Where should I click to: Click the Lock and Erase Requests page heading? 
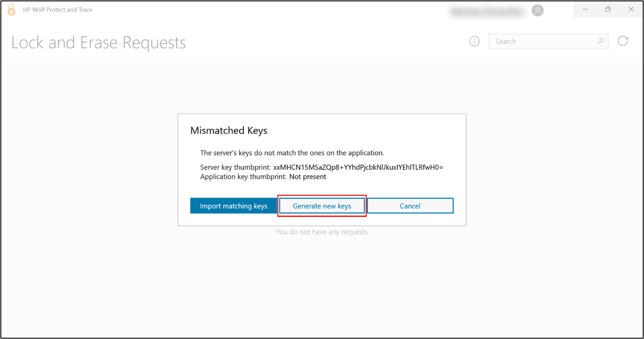click(99, 43)
